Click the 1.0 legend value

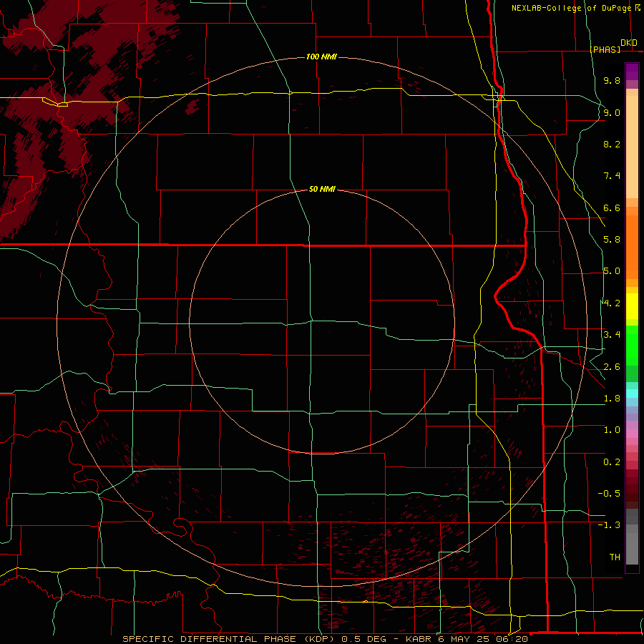click(612, 430)
